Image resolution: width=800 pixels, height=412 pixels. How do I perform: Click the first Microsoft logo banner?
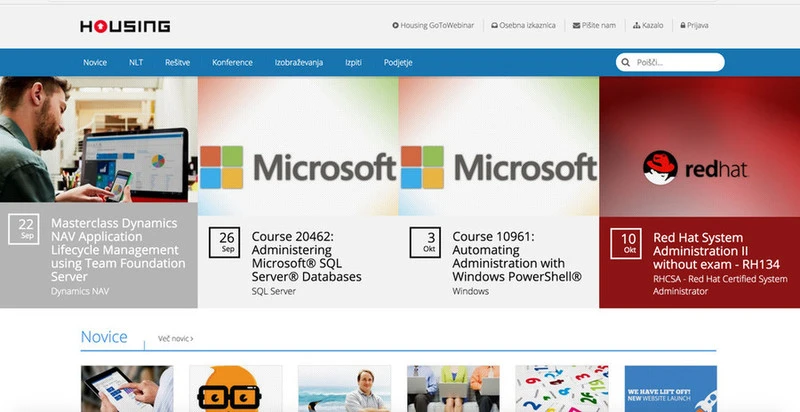click(298, 166)
